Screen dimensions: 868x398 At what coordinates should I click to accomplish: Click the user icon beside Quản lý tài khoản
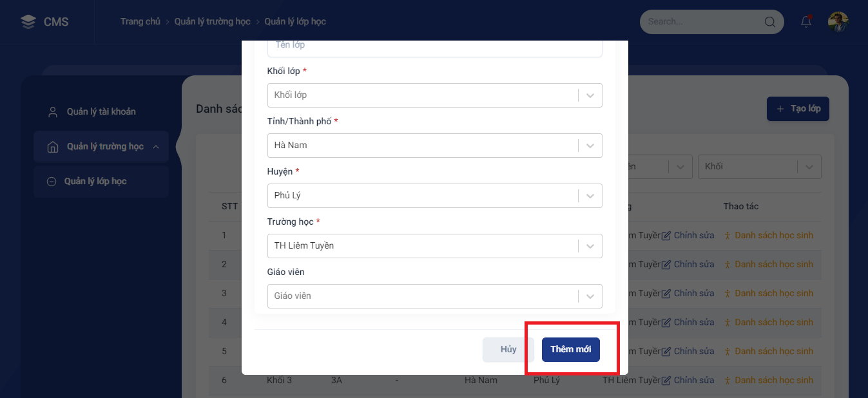click(x=53, y=112)
